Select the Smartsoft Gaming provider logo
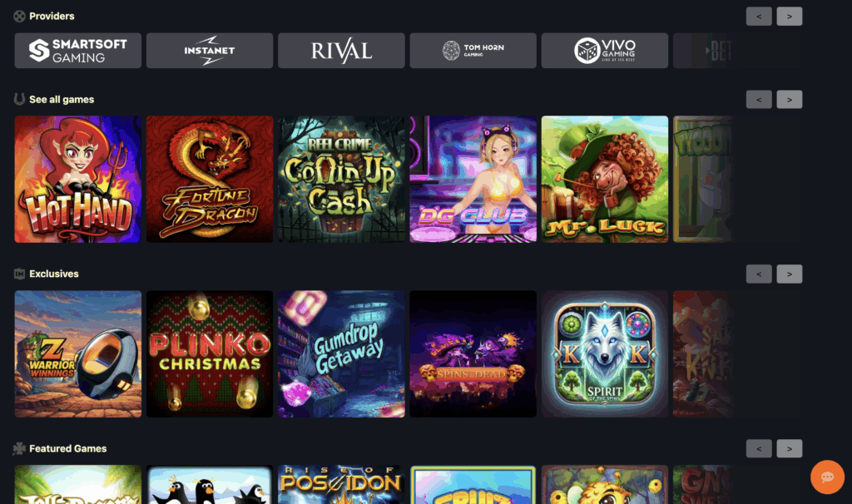The height and width of the screenshot is (504, 852). (77, 51)
